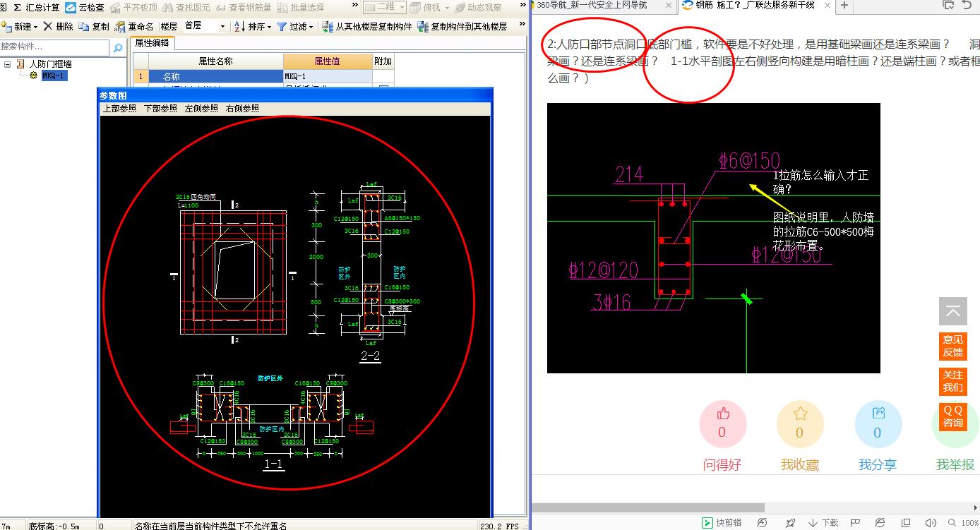
Task: Open the 俯视 view direction dropdown
Action: pos(429,7)
